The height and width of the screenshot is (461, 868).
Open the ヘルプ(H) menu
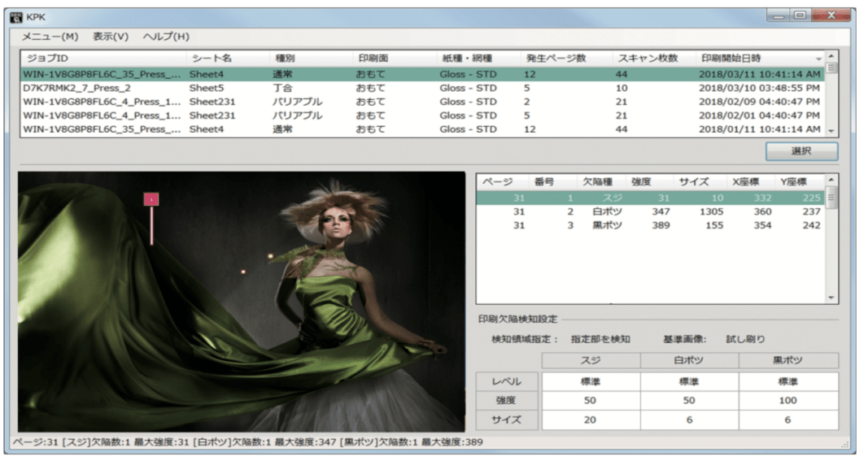click(x=166, y=37)
